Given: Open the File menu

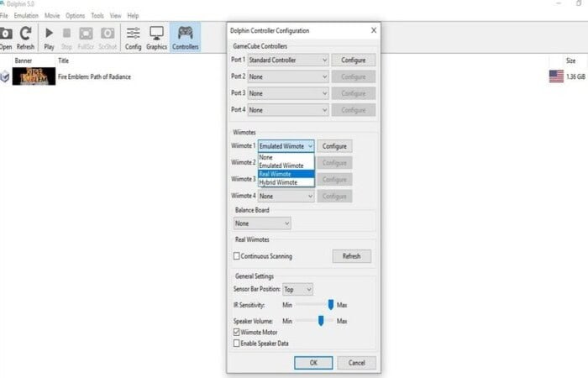Looking at the screenshot, I should 4,15.
